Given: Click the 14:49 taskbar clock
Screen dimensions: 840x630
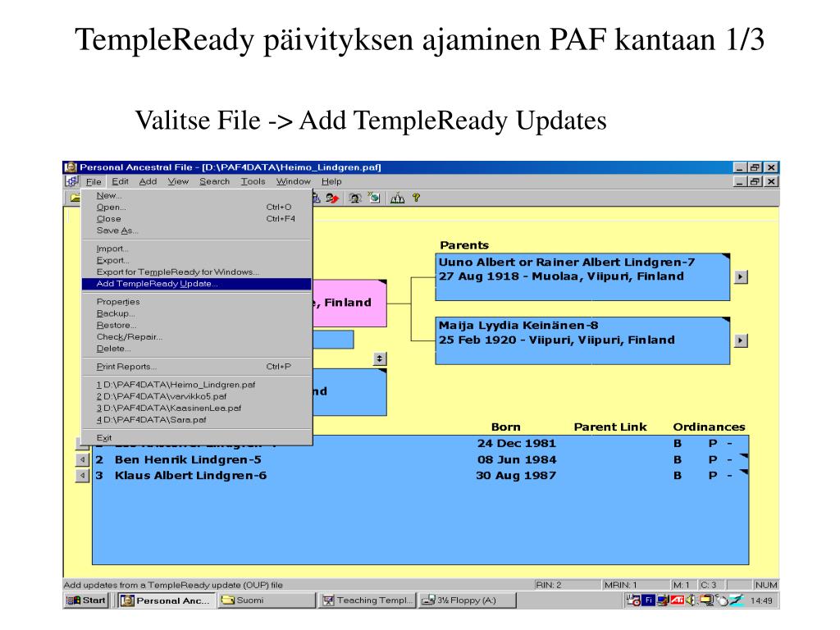Looking at the screenshot, I should (761, 600).
